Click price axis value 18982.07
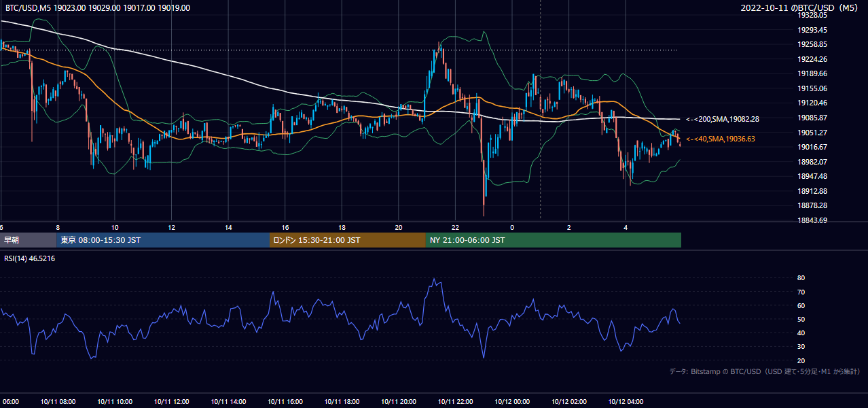The height and width of the screenshot is (408, 868). (812, 162)
